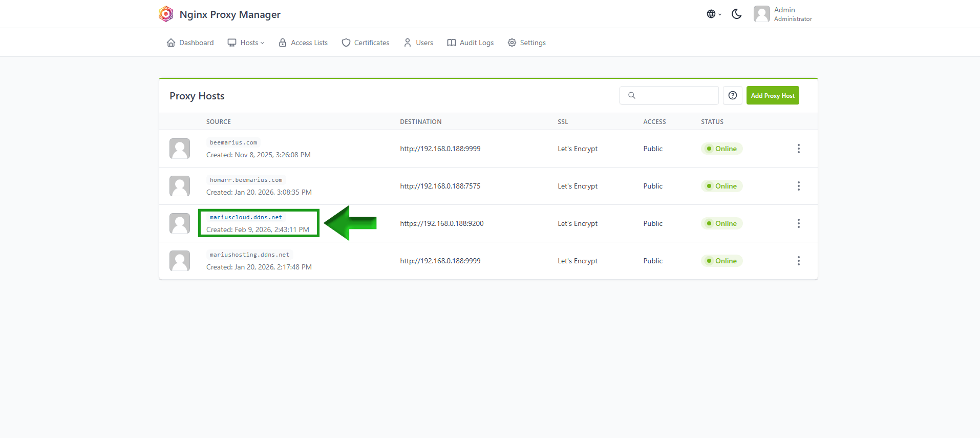Click the ACCESS column header
Viewport: 980px width, 438px height.
[655, 122]
